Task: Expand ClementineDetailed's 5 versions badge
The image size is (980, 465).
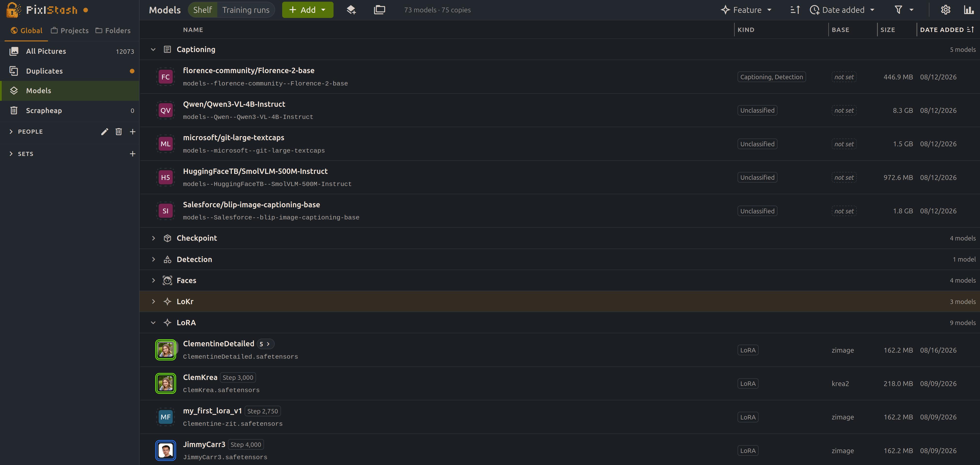Action: (265, 344)
